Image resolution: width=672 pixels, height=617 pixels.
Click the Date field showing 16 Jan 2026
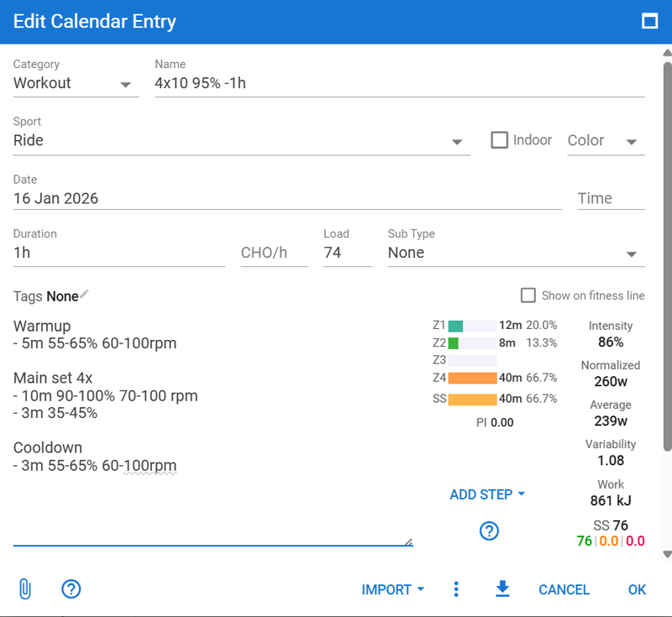click(286, 199)
